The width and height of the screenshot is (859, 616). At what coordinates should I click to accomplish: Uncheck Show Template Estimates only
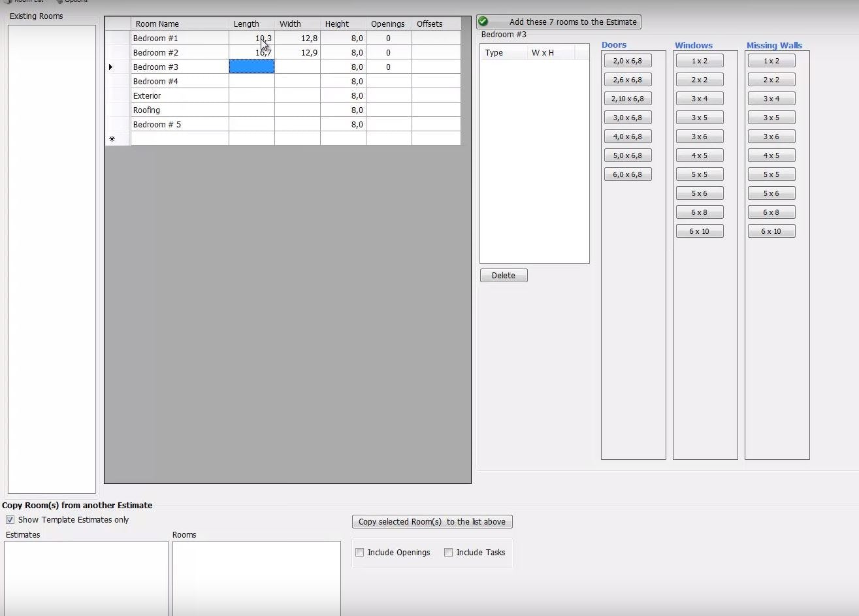click(x=10, y=519)
